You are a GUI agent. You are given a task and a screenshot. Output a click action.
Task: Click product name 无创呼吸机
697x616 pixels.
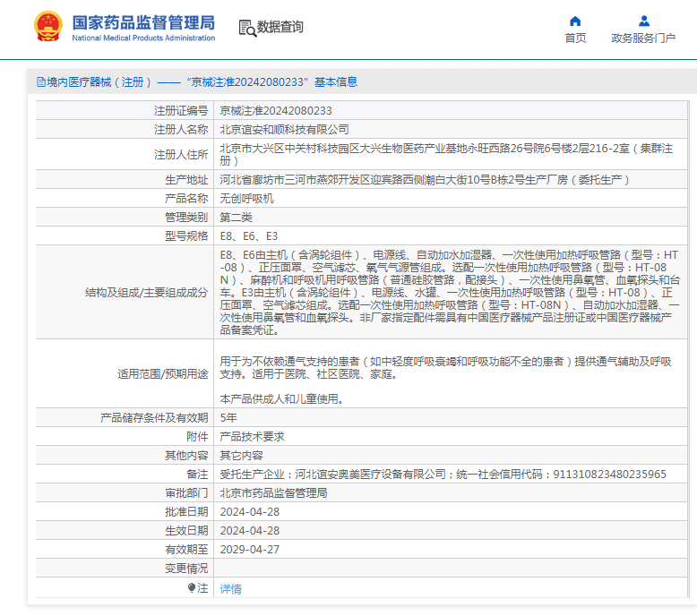click(247, 198)
